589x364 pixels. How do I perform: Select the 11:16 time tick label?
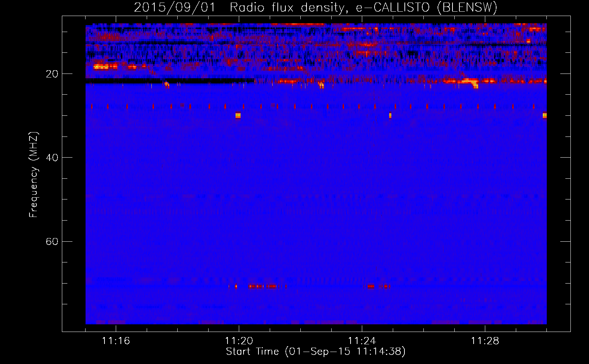(x=116, y=341)
